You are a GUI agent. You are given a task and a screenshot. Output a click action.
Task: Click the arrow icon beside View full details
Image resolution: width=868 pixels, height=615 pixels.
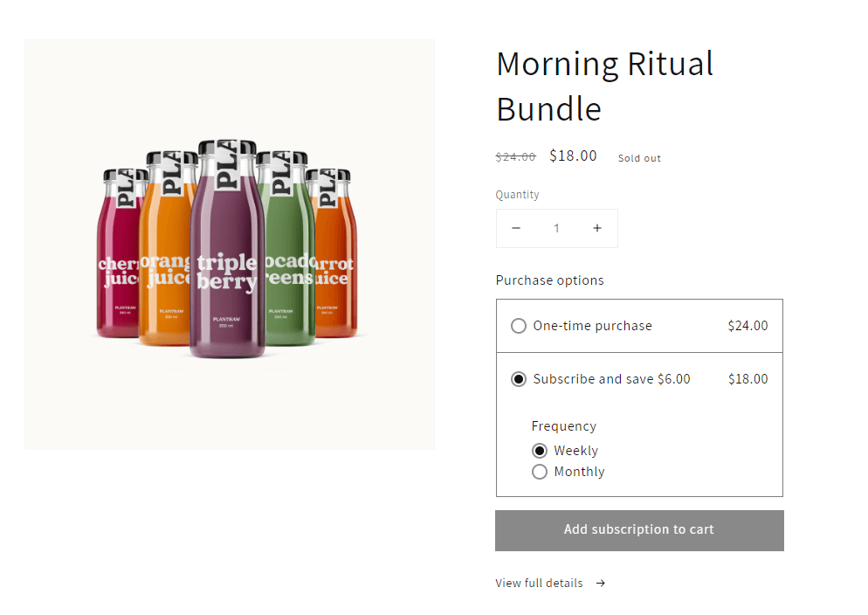(x=600, y=583)
